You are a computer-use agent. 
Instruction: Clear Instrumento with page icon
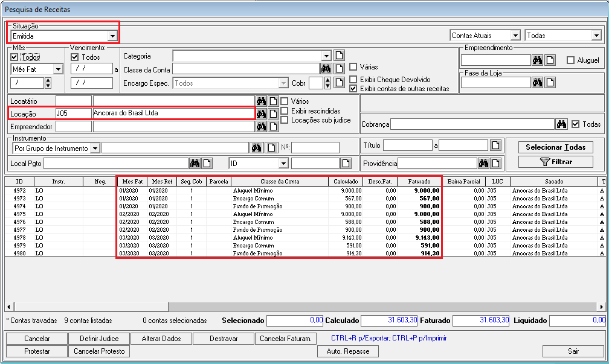[x=271, y=148]
